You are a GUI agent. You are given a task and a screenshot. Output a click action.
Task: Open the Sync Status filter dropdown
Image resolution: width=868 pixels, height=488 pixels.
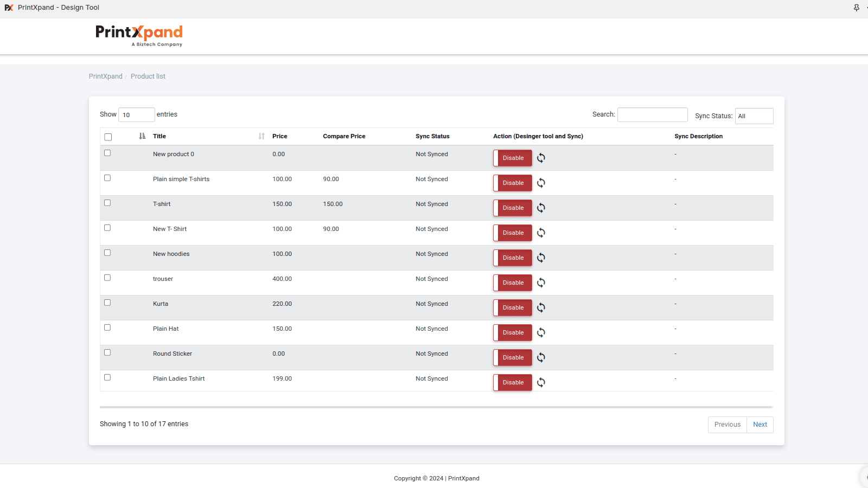coord(754,116)
